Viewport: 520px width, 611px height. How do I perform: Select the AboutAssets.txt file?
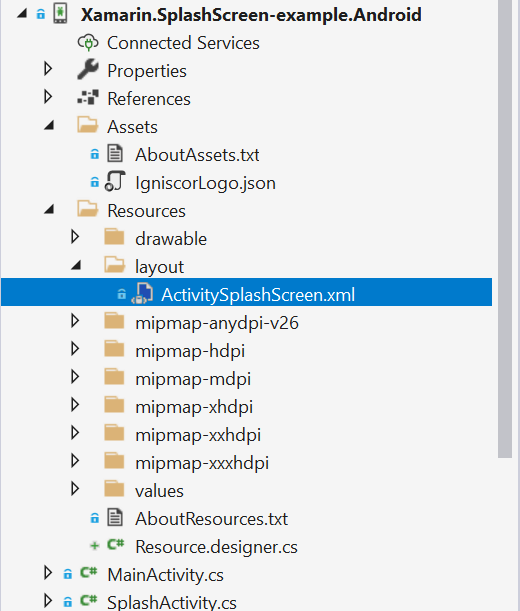point(197,155)
